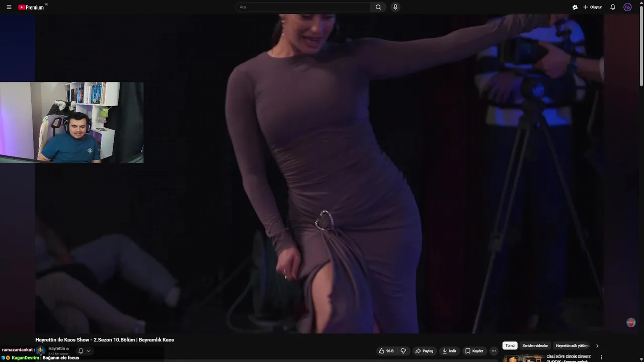The height and width of the screenshot is (362, 644).
Task: Save video with Kaydet
Action: (x=474, y=351)
